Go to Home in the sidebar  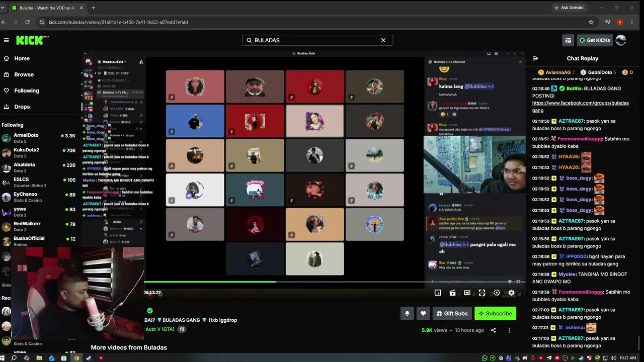pyautogui.click(x=22, y=58)
